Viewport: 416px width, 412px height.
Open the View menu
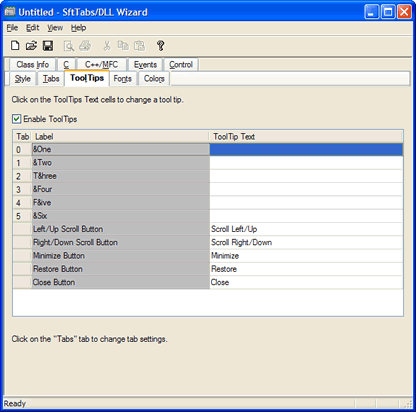[x=55, y=28]
